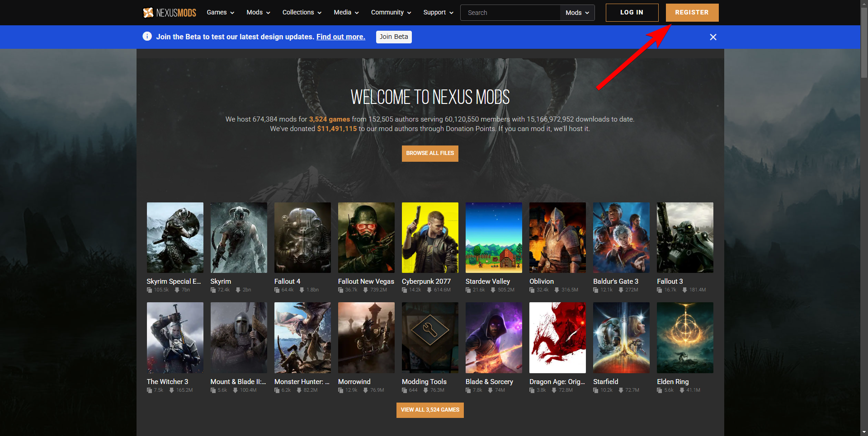The image size is (868, 436).
Task: Click the Cyberpunk 2077 title link
Action: (426, 281)
